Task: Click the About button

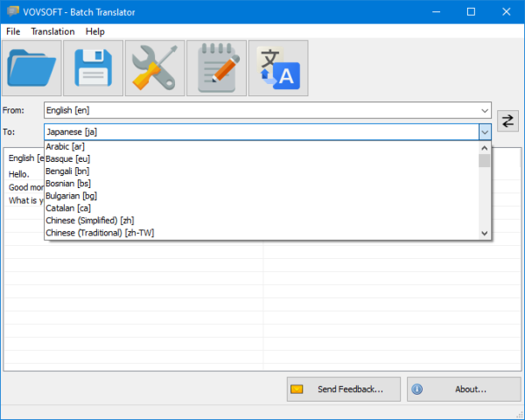Action: point(464,389)
